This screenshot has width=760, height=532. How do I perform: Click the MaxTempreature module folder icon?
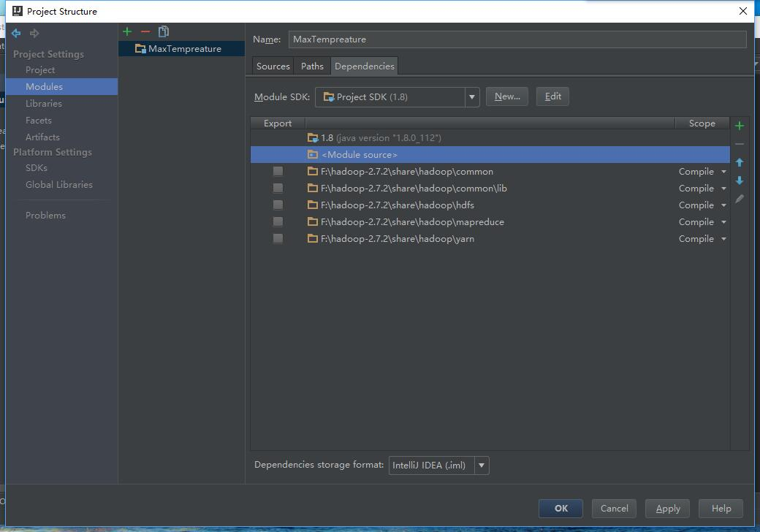click(x=140, y=48)
